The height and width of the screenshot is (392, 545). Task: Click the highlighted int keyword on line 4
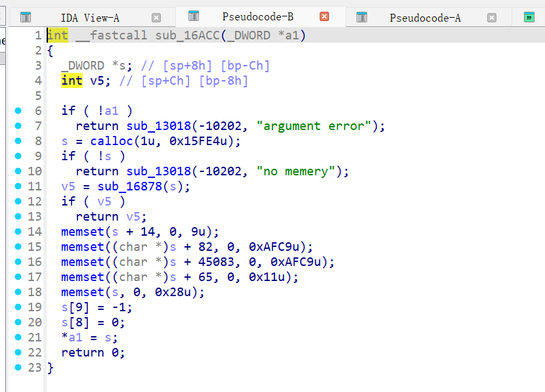72,81
